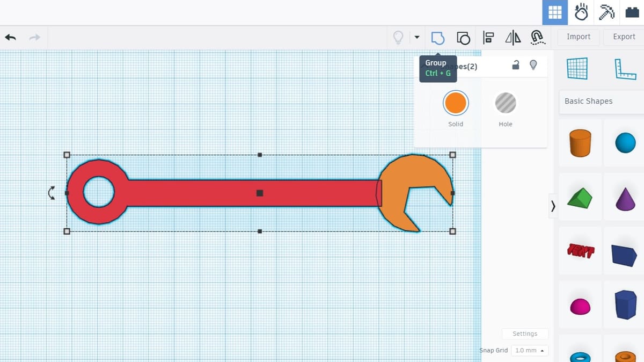Import a file into the design
This screenshot has height=362, width=644.
point(579,37)
